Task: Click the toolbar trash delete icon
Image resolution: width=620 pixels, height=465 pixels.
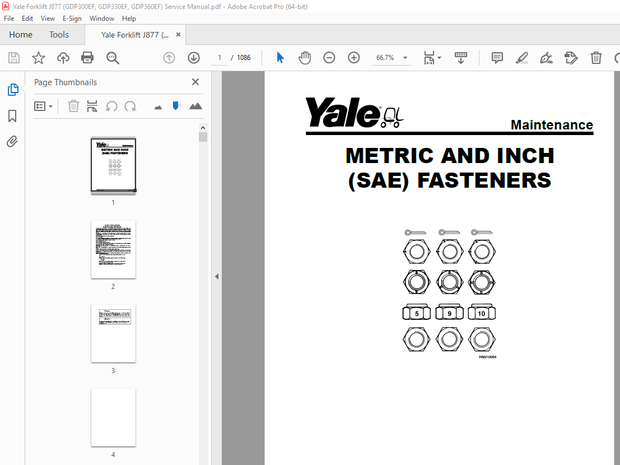Action: click(596, 58)
